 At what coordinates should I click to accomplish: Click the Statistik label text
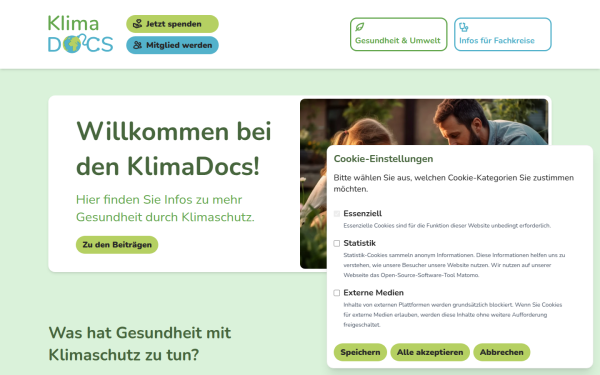[x=359, y=243]
